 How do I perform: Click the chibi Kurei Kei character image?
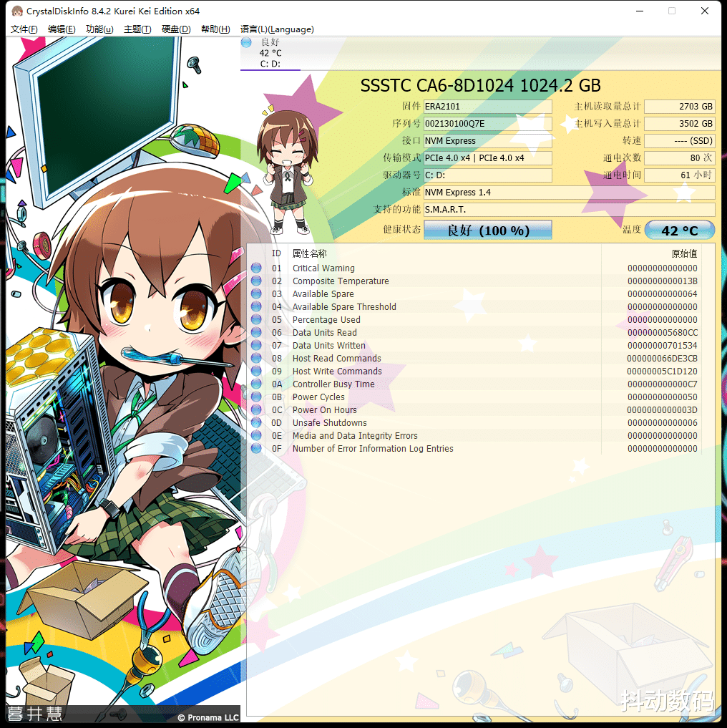(x=288, y=173)
